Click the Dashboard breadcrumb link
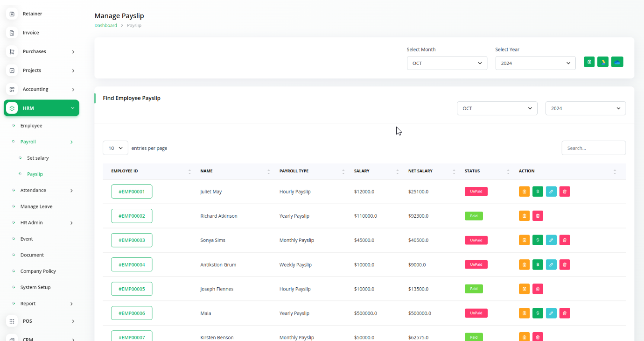644x341 pixels. (106, 25)
